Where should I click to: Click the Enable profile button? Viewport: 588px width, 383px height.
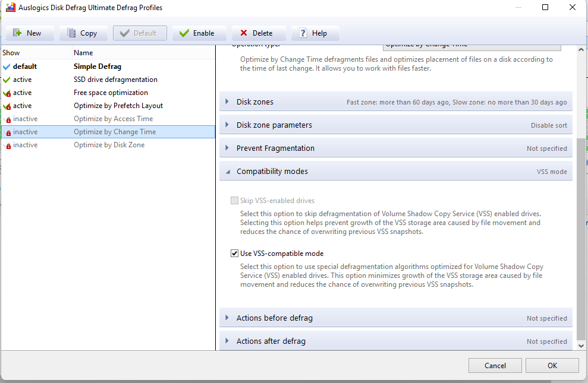(x=199, y=33)
